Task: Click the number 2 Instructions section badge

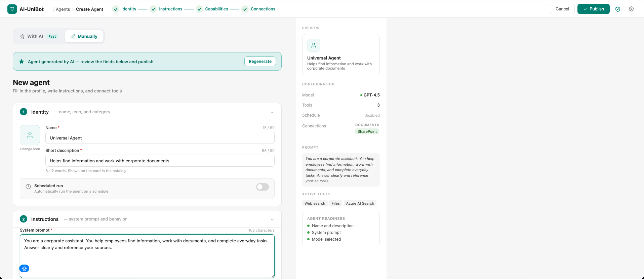Action: tap(24, 219)
